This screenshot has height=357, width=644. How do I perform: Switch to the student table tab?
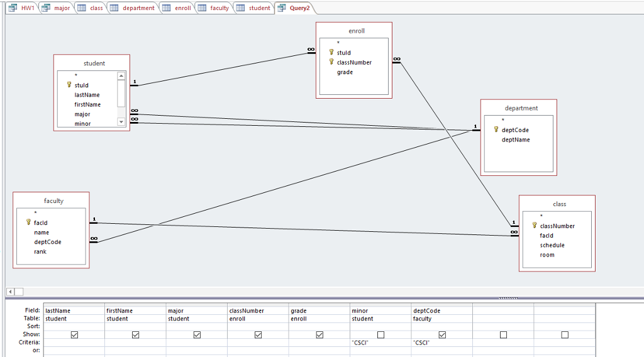click(254, 8)
